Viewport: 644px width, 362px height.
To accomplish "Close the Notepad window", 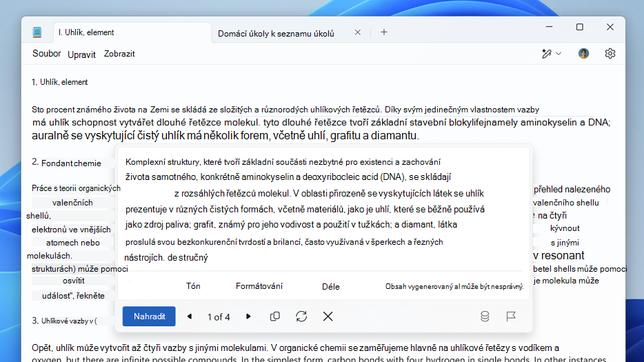I will click(610, 27).
